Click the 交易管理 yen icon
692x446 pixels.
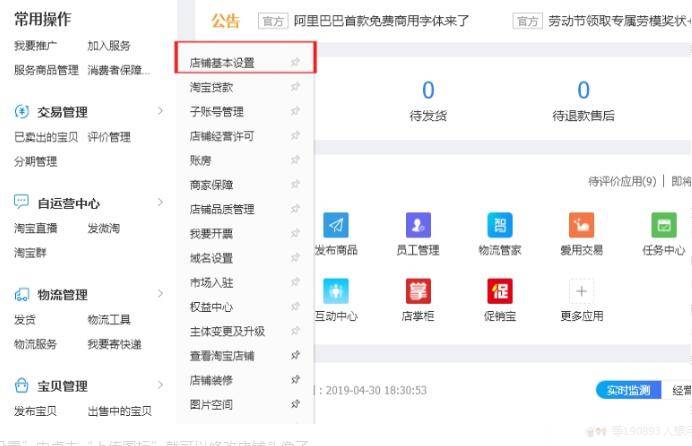coord(22,112)
